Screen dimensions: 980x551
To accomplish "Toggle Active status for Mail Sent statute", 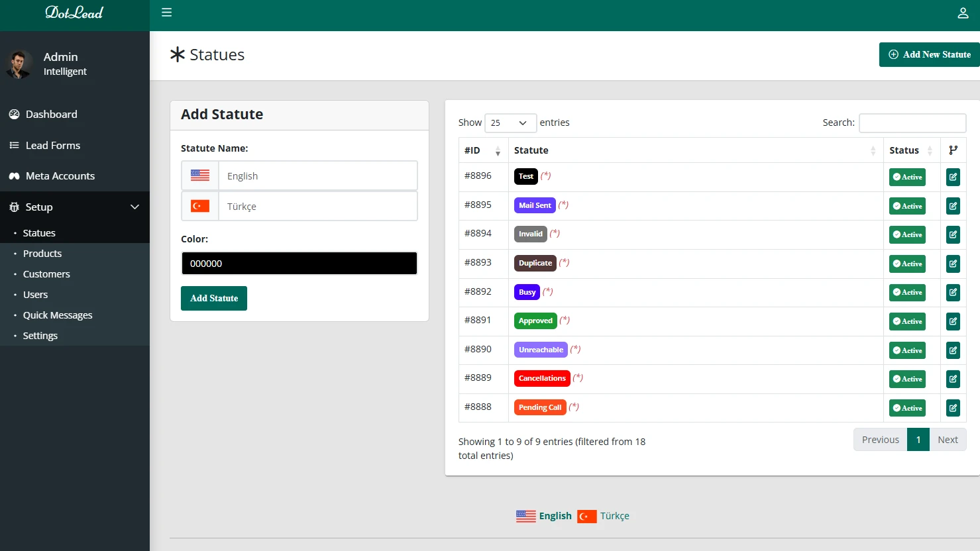I will [907, 206].
